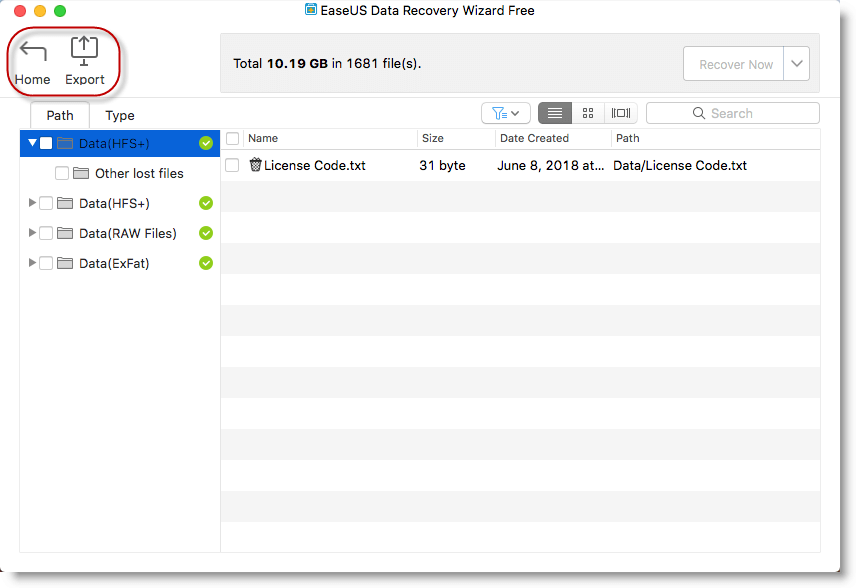Open the Recover Now dropdown arrow

pos(797,63)
